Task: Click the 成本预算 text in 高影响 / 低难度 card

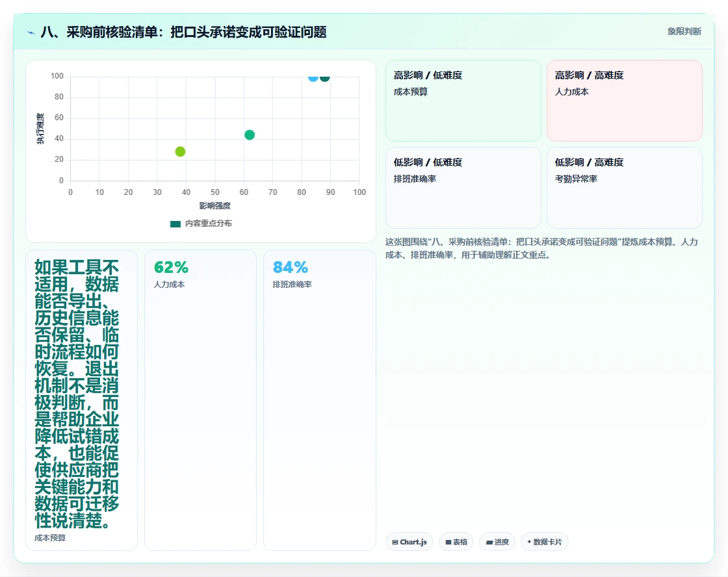Action: point(410,92)
